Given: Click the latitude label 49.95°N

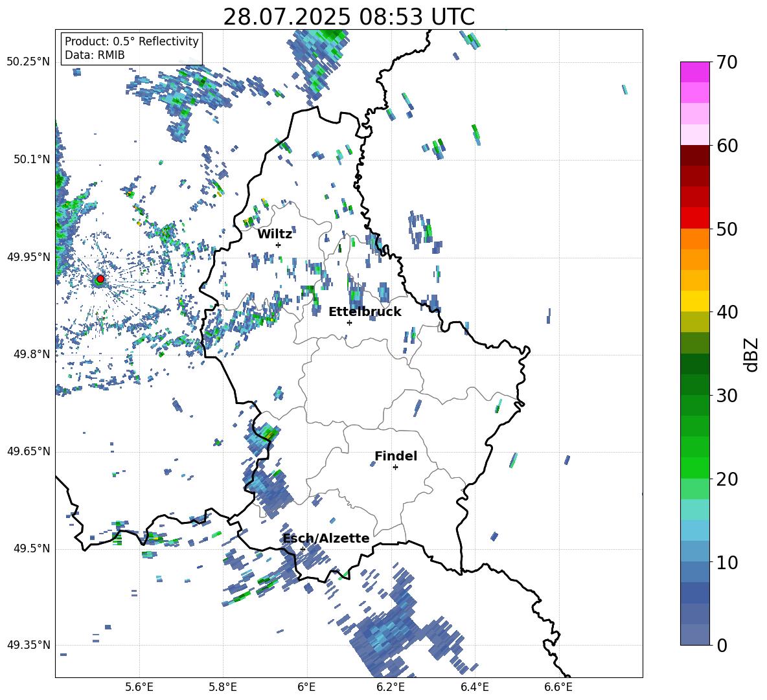Looking at the screenshot, I should (29, 257).
